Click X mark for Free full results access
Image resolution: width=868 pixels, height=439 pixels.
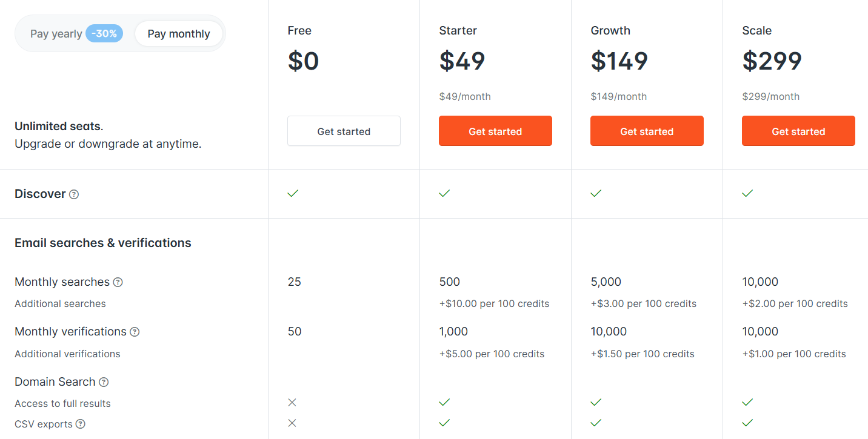[x=292, y=402]
